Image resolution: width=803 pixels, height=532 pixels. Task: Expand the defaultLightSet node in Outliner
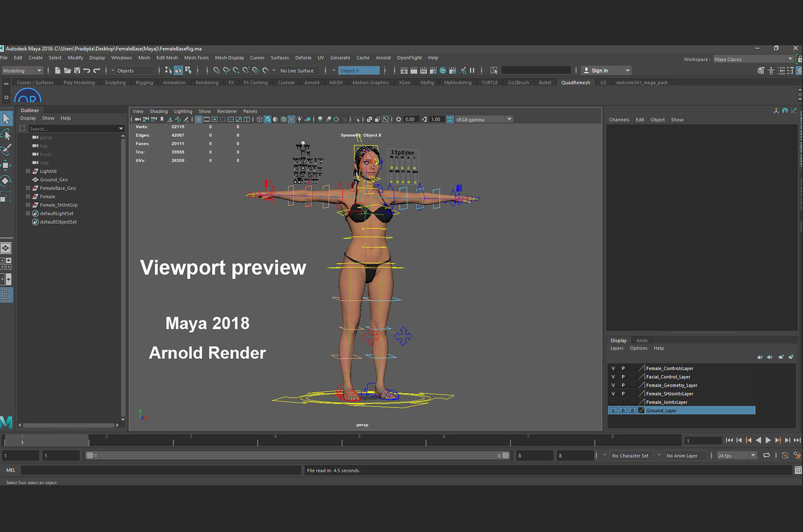coord(28,213)
